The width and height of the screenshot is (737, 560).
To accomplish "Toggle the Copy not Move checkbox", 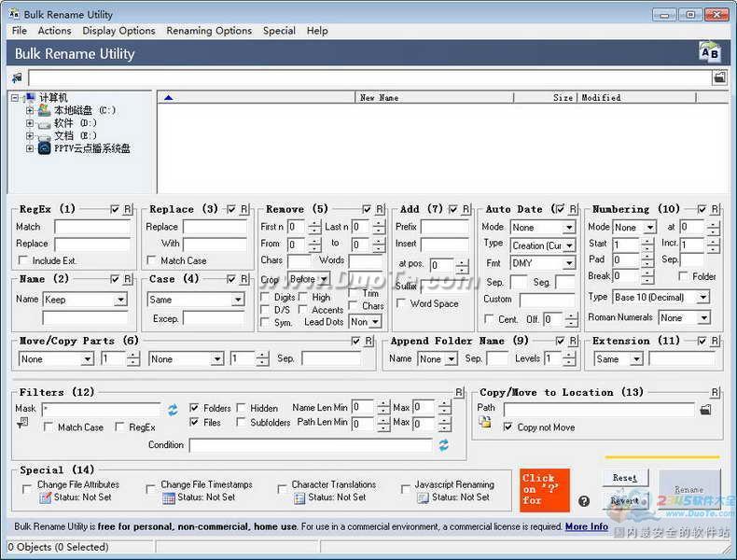I will pos(508,427).
